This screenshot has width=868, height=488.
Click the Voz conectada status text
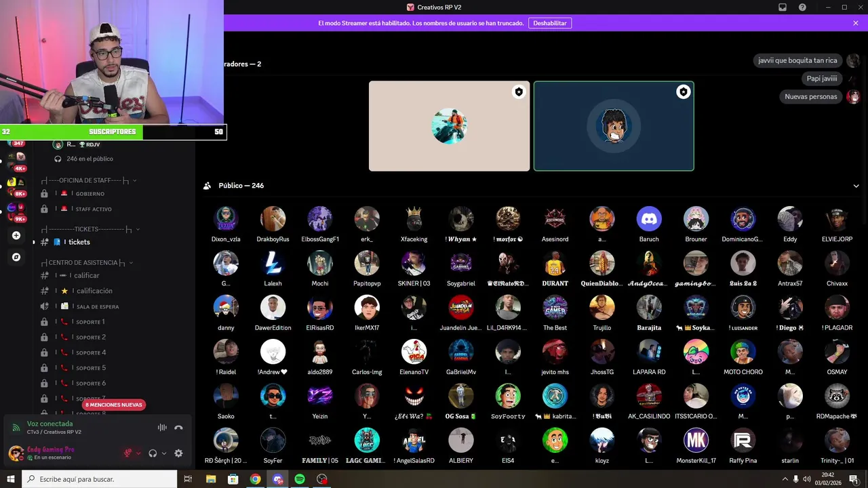tap(50, 424)
